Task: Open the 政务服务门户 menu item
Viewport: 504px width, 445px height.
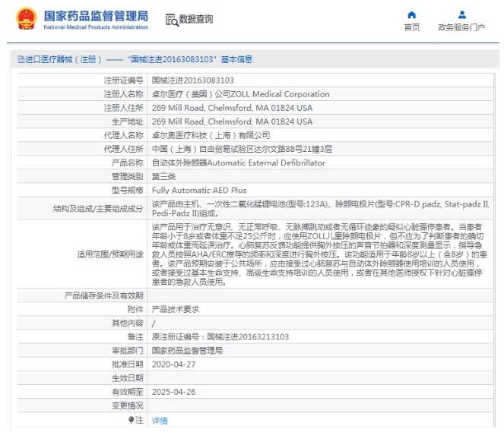Action: pos(461,27)
